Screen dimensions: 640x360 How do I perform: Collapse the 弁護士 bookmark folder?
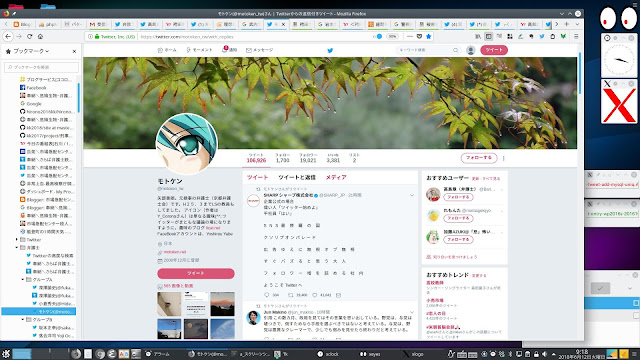17,247
